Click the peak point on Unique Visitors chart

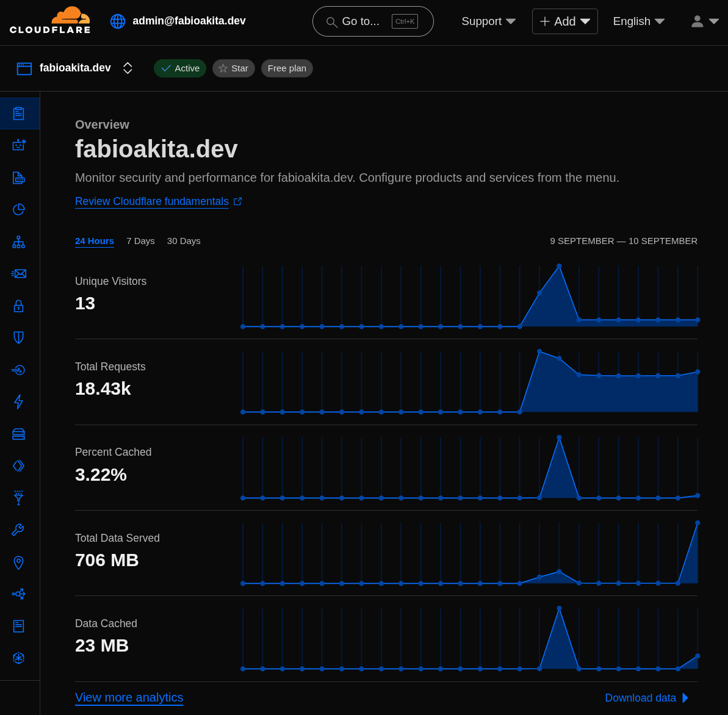(559, 266)
